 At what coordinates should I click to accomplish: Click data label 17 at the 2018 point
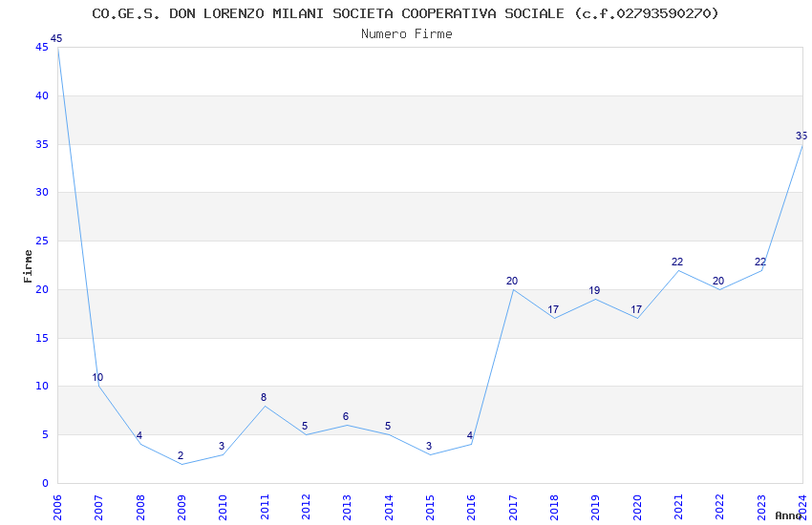[553, 310]
